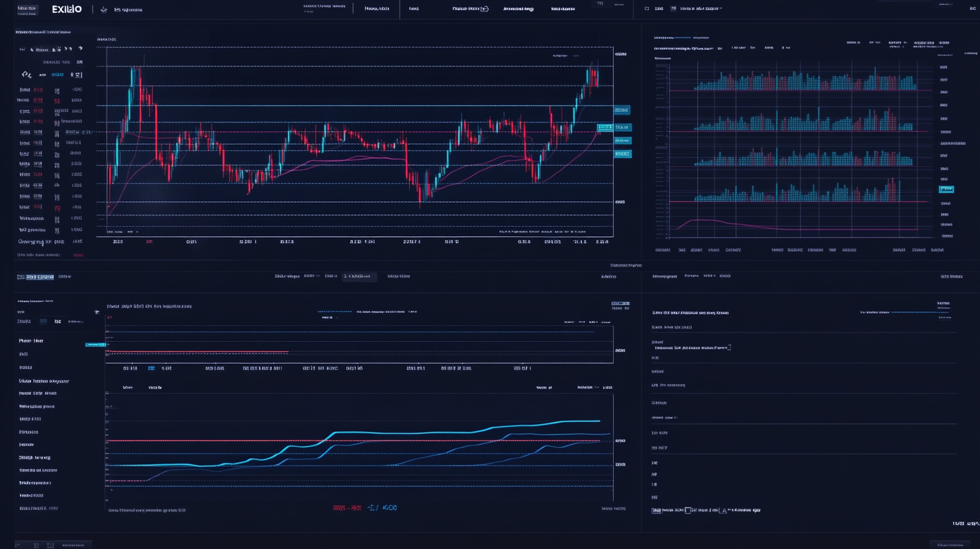This screenshot has height=549, width=980.
Task: Click the EXILDO logo to return home
Action: pyautogui.click(x=67, y=9)
